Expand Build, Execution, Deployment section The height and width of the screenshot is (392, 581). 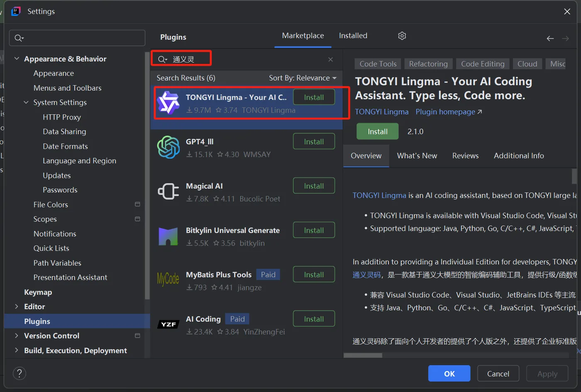[x=17, y=350]
